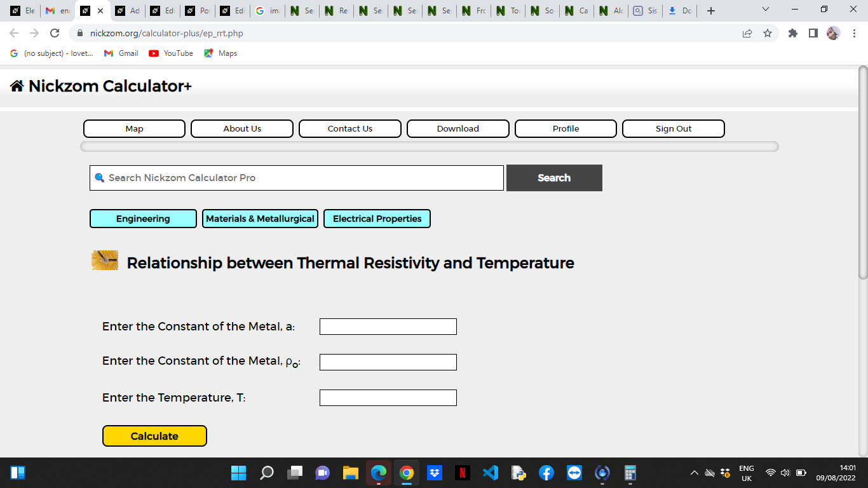Click the page vertical scrollbar
868x488 pixels.
pos(863,172)
